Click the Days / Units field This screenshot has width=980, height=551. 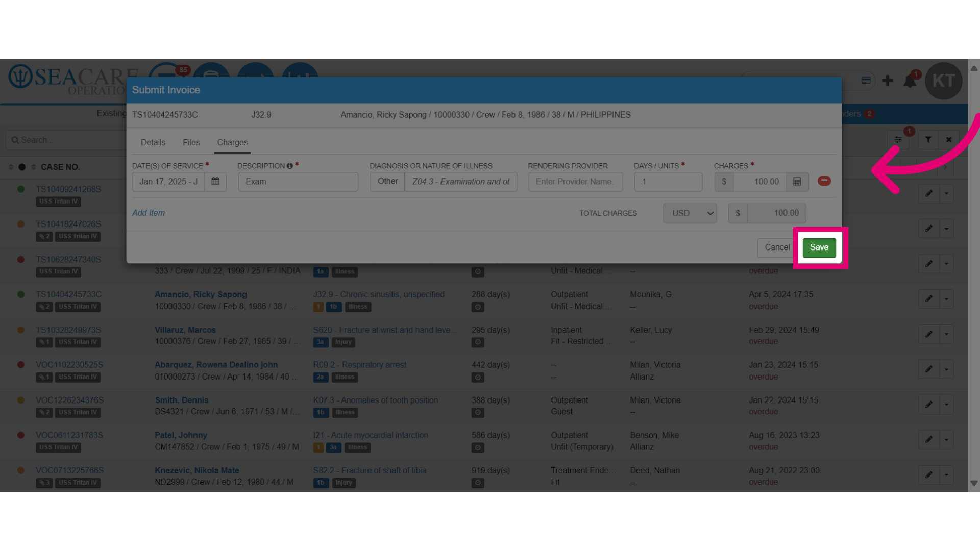point(668,182)
